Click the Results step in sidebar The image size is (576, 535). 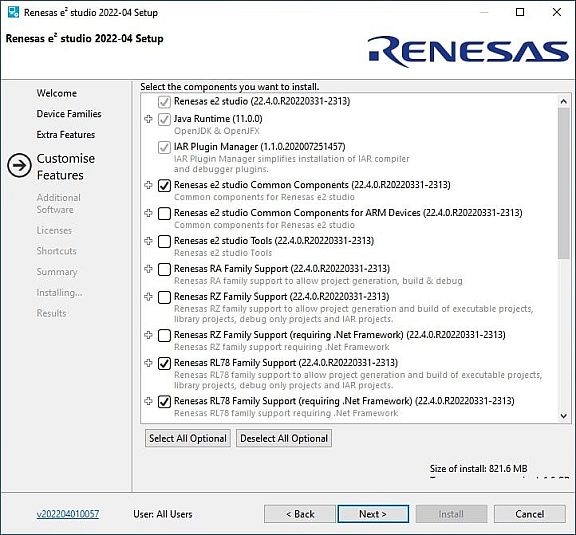[51, 313]
